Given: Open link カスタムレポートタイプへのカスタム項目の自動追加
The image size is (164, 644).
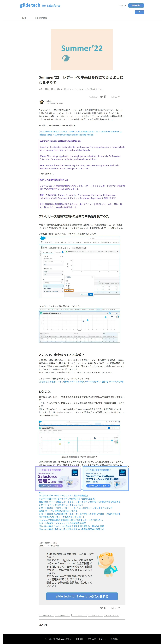Looking at the screenshot, I should pos(63,495).
